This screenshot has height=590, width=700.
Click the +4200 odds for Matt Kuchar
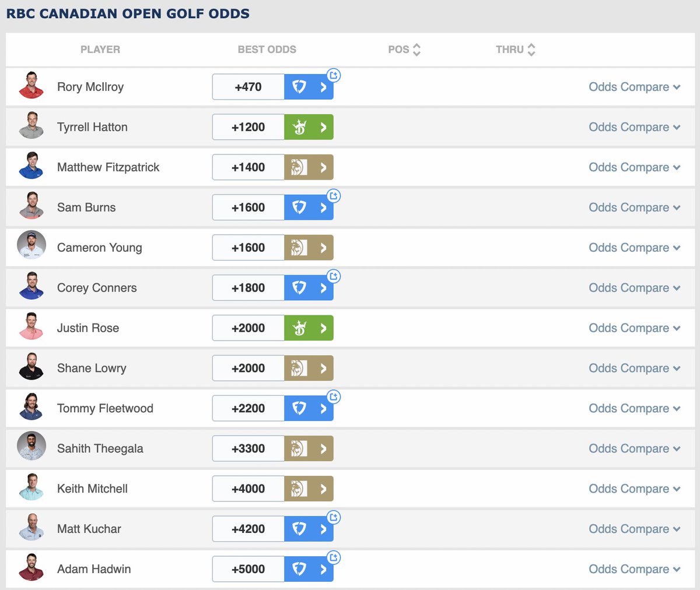(249, 529)
